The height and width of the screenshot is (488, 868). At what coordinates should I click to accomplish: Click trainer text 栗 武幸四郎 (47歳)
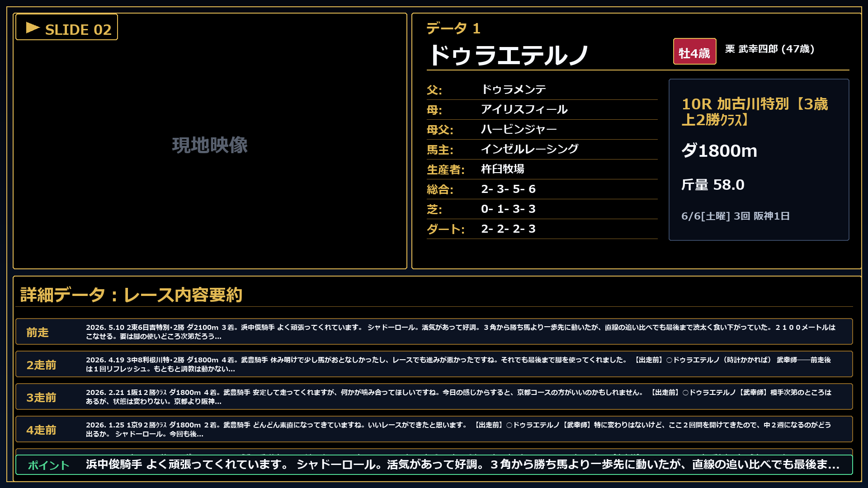[769, 49]
